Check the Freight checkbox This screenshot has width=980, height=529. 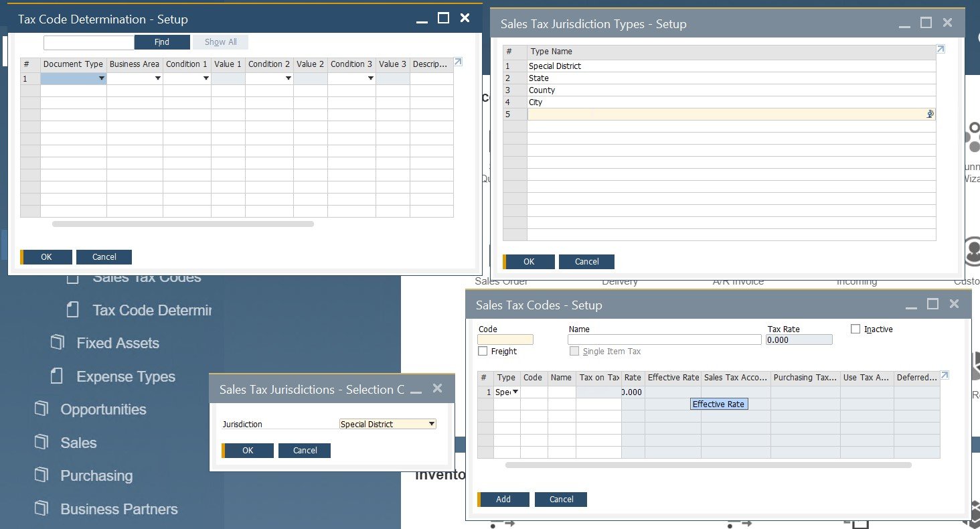(x=483, y=351)
